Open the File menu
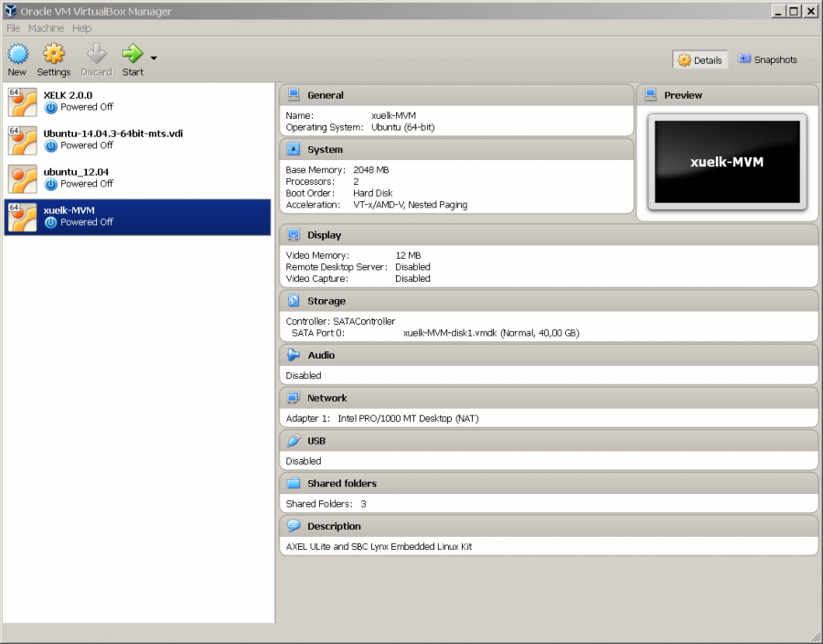The image size is (823, 644). 13,28
